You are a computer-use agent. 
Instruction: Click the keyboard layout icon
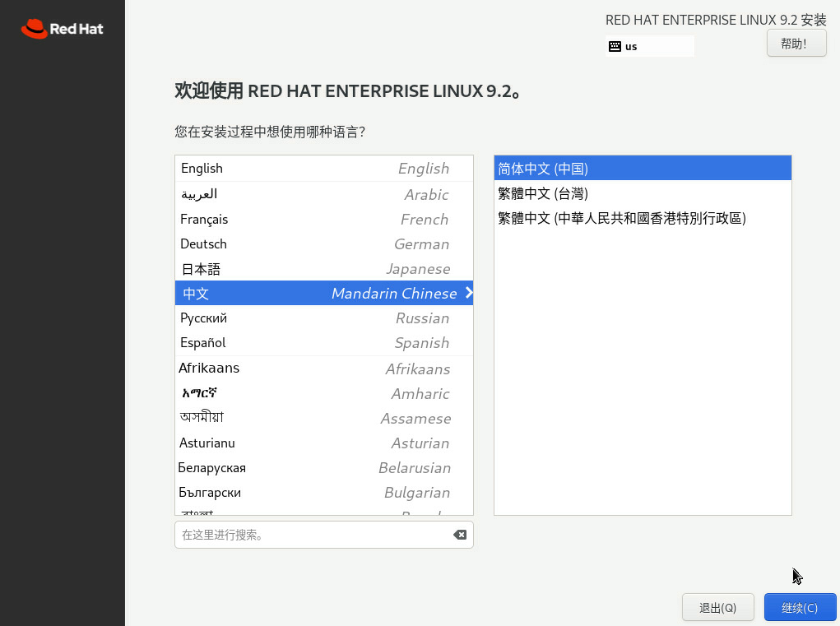coord(615,47)
